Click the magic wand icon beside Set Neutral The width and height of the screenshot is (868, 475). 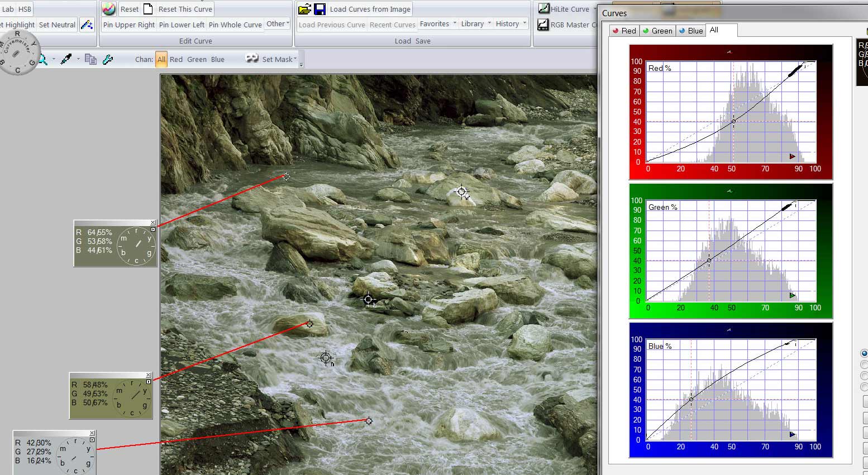(87, 25)
